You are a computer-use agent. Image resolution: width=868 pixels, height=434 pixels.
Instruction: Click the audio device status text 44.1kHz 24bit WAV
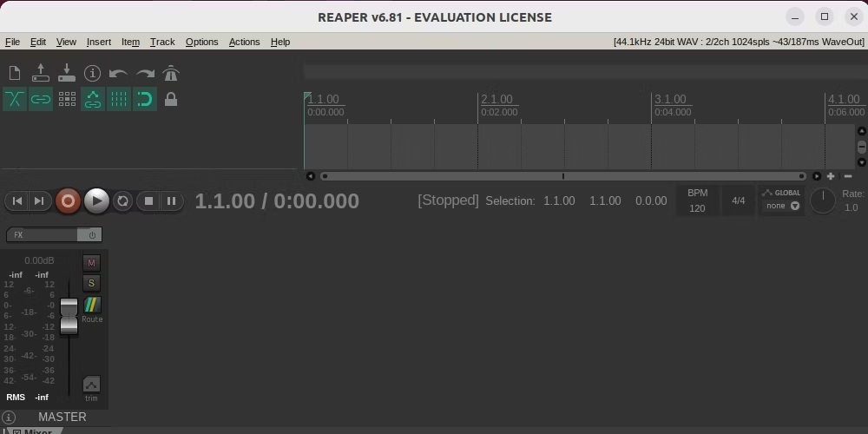click(739, 42)
